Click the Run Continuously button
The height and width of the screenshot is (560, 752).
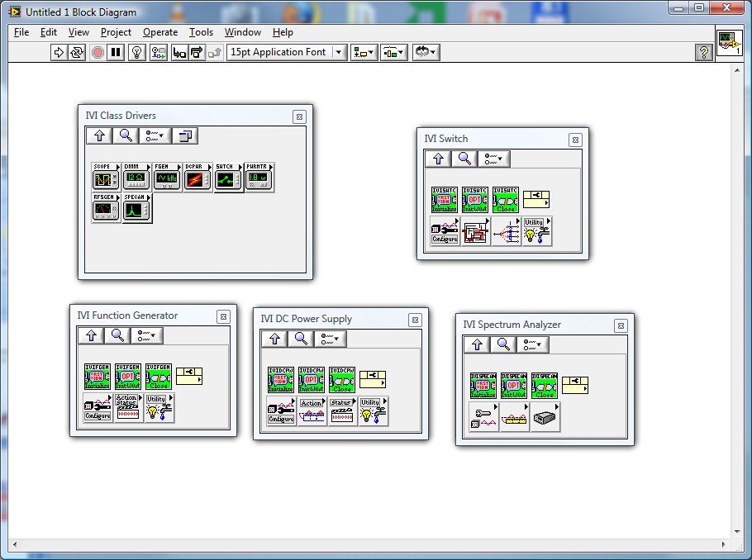[x=77, y=52]
